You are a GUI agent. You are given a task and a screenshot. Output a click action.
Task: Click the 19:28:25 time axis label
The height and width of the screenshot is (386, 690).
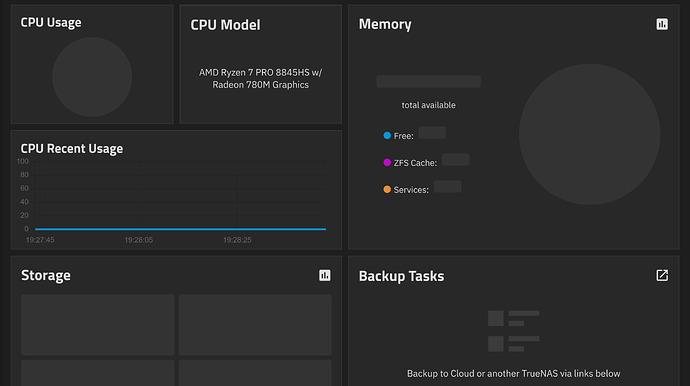237,240
